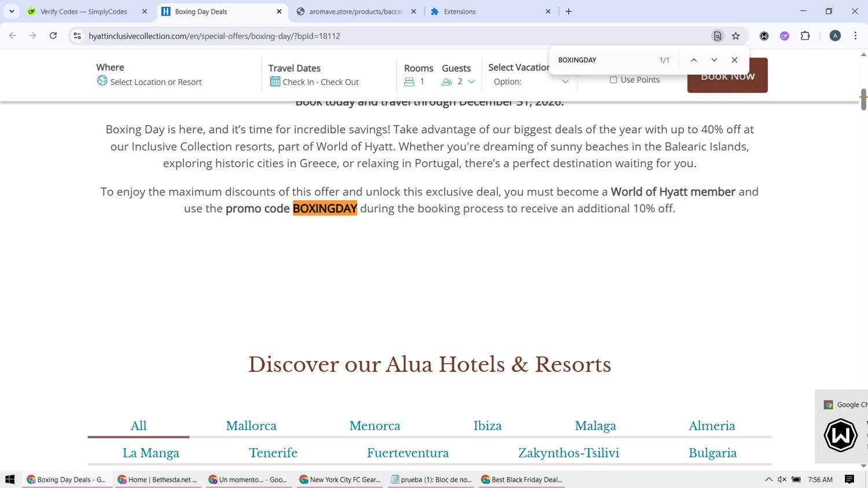The image size is (868, 488).
Task: Open Check In - Check Out date picker
Action: 321,82
